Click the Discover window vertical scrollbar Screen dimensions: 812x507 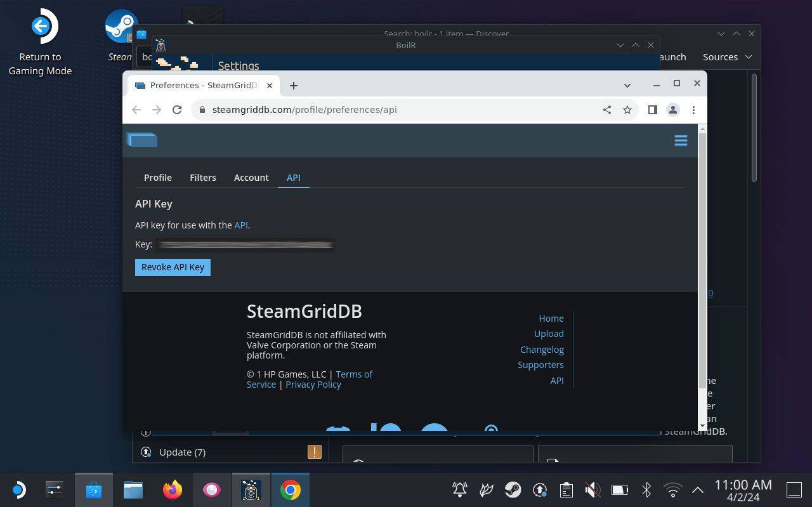tap(754, 127)
